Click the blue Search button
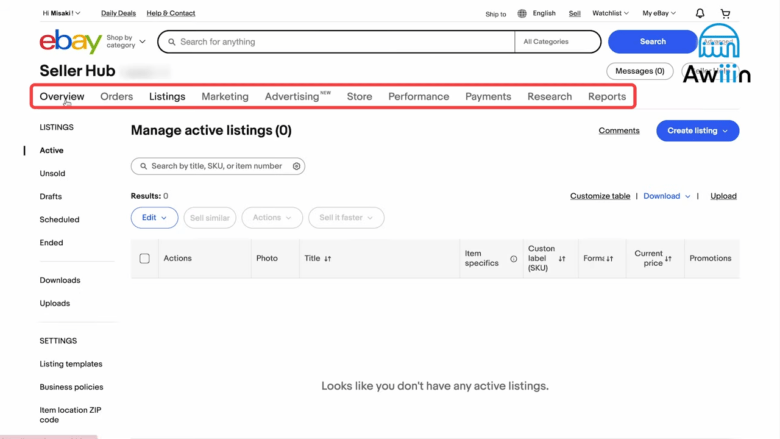Image resolution: width=780 pixels, height=439 pixels. (x=653, y=42)
